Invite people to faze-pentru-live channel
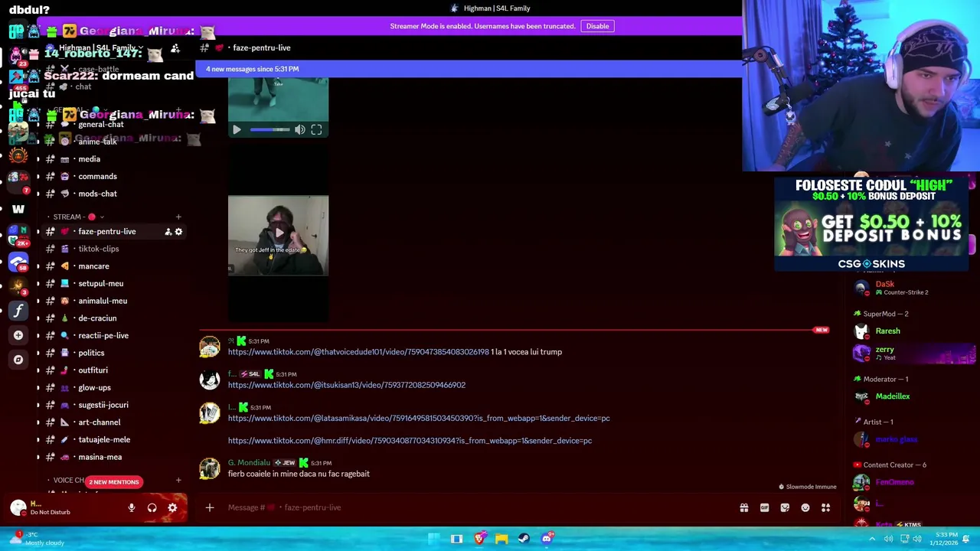Screen dimensions: 980x551 [168, 232]
